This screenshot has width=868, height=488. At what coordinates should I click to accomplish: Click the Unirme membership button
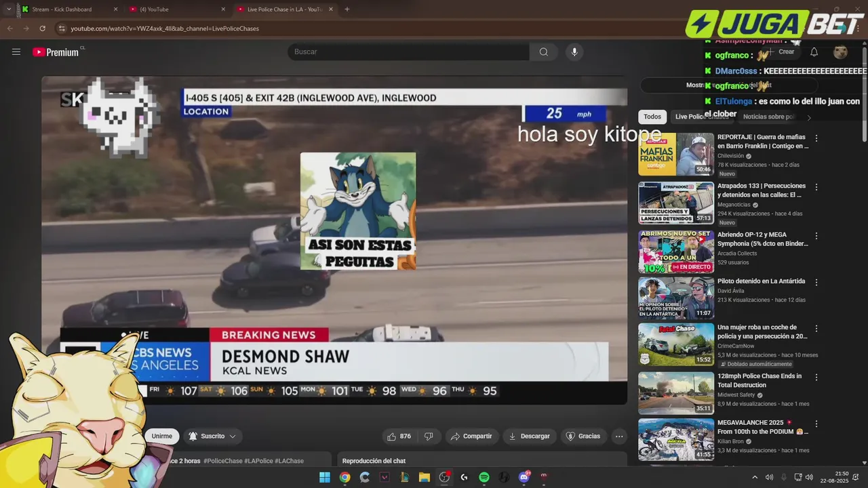[x=162, y=436]
